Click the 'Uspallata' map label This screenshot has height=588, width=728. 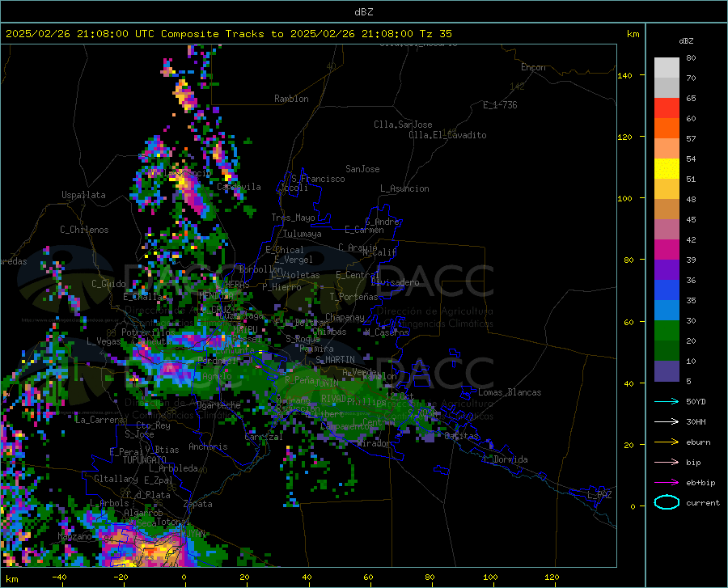click(x=83, y=195)
